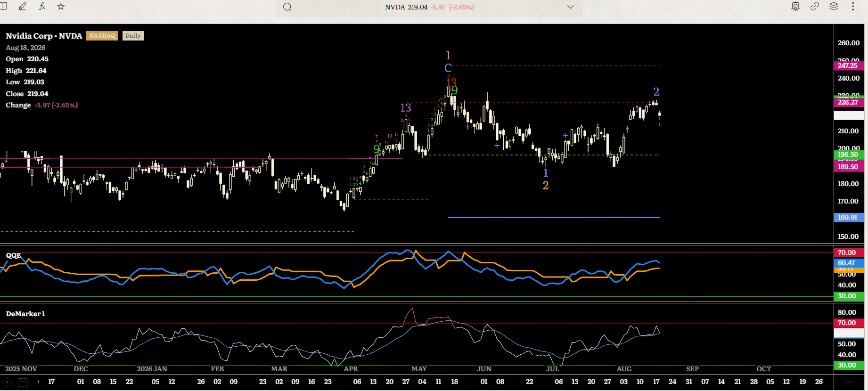Screen dimensions: 868x391
Task: Open the three-dot more options menu
Action: (x=853, y=7)
